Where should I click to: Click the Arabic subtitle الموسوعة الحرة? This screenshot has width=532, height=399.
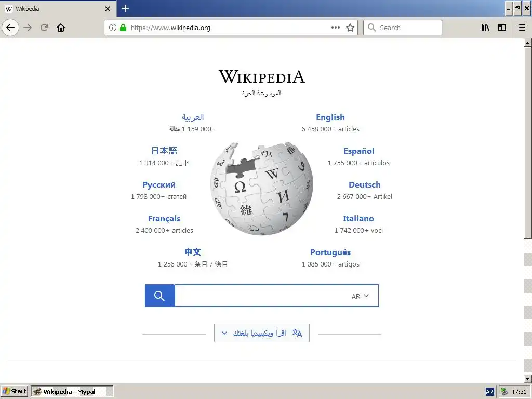click(x=262, y=93)
